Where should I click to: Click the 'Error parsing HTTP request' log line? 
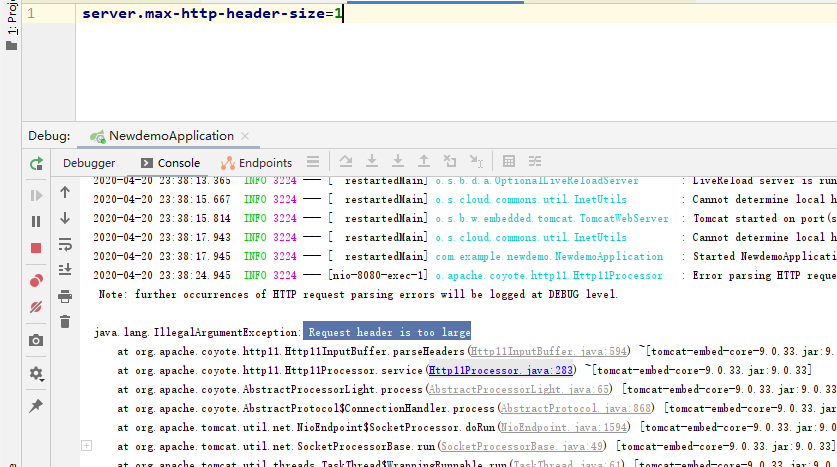click(x=464, y=275)
